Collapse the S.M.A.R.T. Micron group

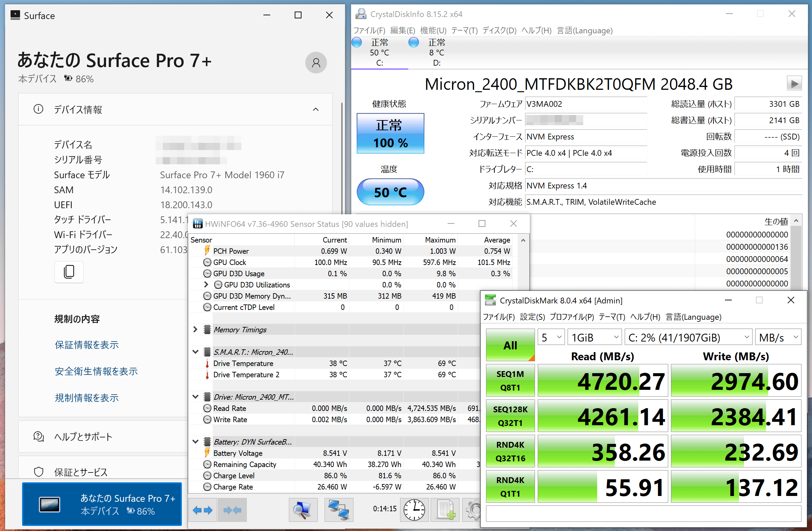pyautogui.click(x=195, y=352)
